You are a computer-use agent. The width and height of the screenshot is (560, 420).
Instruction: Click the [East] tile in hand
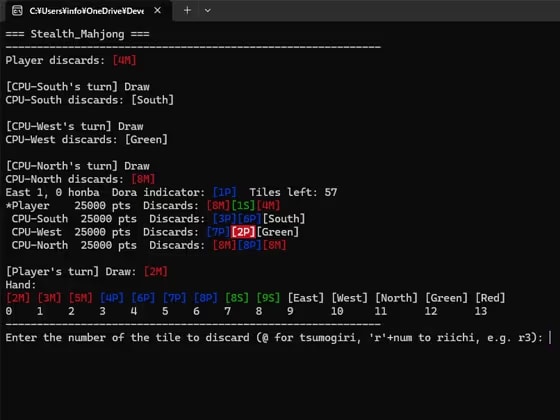pos(306,298)
